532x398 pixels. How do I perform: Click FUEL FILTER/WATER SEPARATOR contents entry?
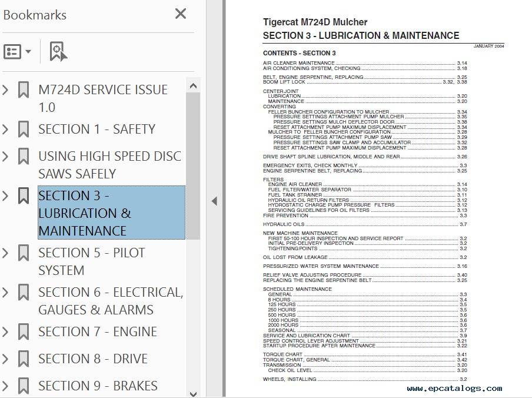tap(367, 190)
